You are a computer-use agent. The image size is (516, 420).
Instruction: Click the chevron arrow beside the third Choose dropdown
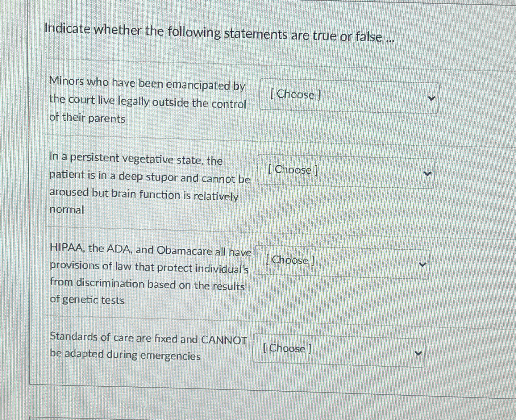pos(423,264)
